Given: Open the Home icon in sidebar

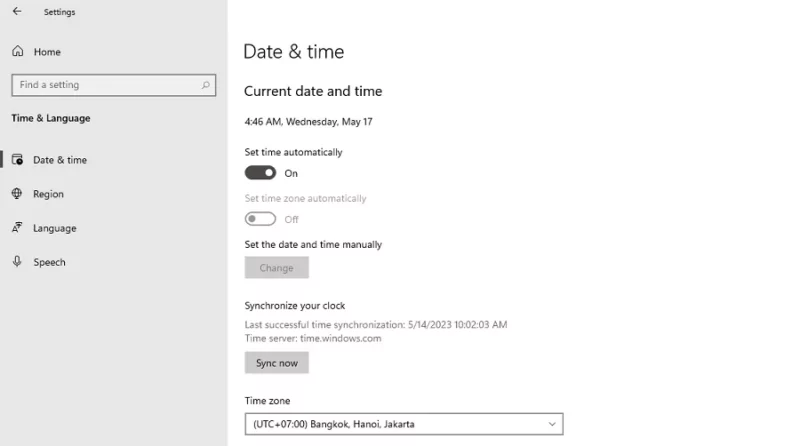Looking at the screenshot, I should pyautogui.click(x=18, y=51).
